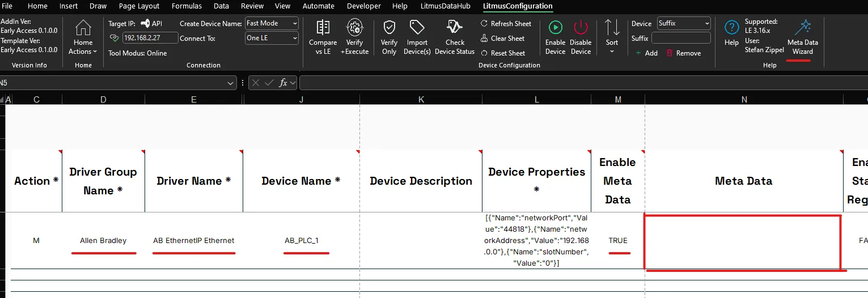Switch to the Formulas tab
The height and width of the screenshot is (298, 868).
tap(187, 6)
